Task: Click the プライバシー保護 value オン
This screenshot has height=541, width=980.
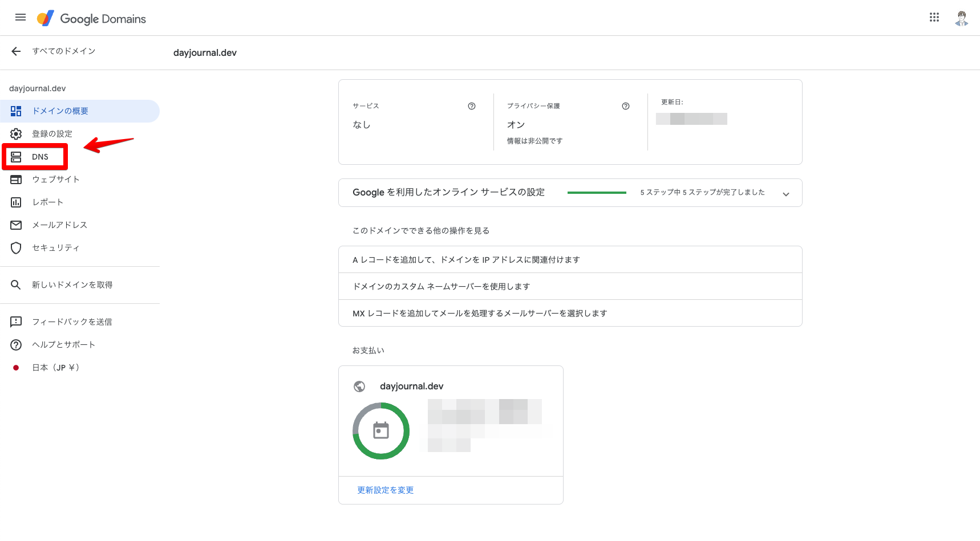Action: (x=516, y=125)
